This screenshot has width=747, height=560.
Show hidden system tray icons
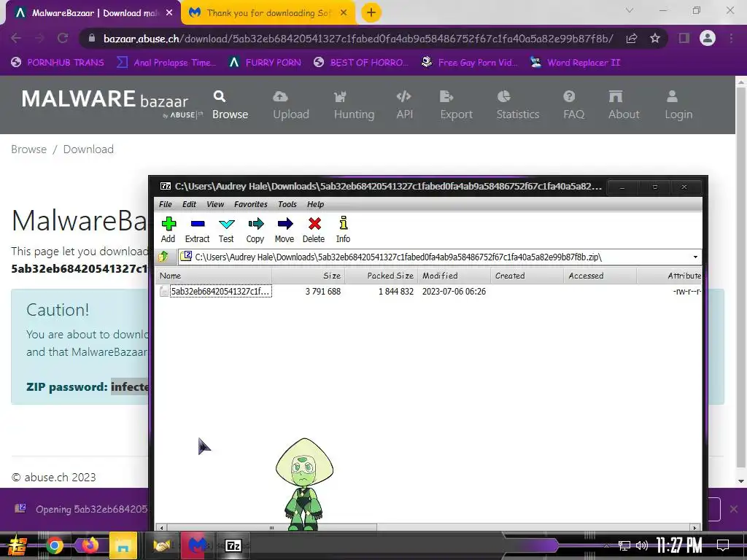[606, 545]
